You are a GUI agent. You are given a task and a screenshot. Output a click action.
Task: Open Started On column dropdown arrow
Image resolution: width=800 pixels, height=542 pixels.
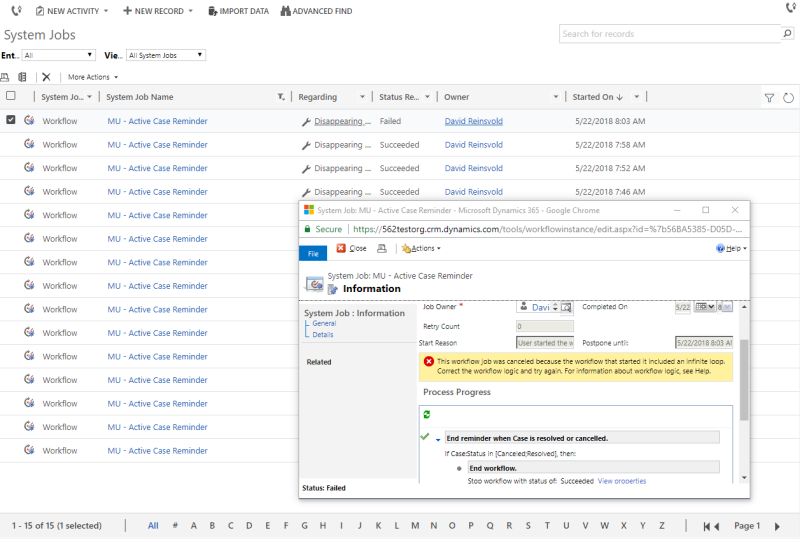[636, 97]
